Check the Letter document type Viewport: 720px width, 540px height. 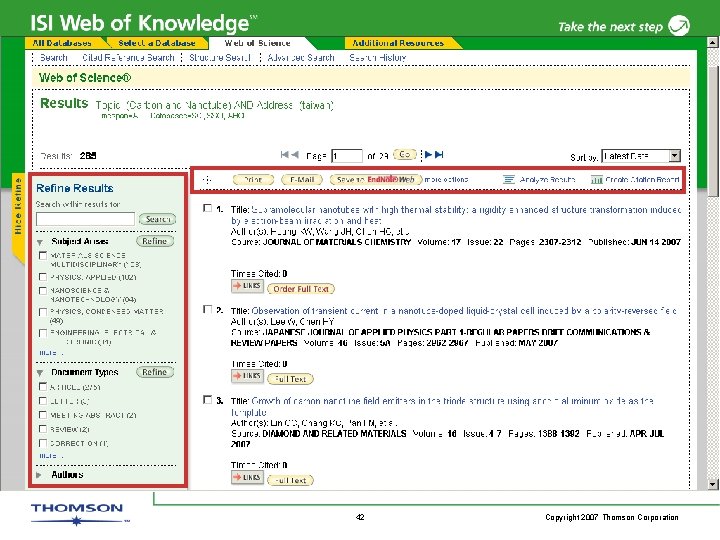click(43, 401)
